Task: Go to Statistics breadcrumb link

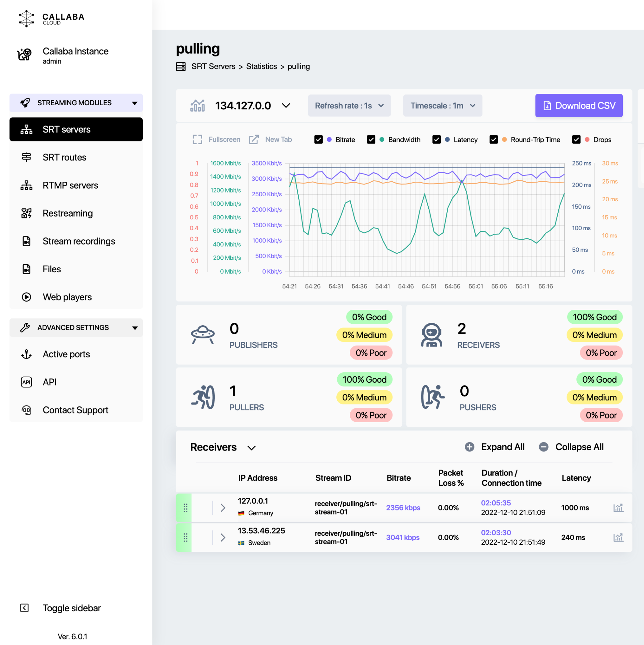Action: [262, 66]
